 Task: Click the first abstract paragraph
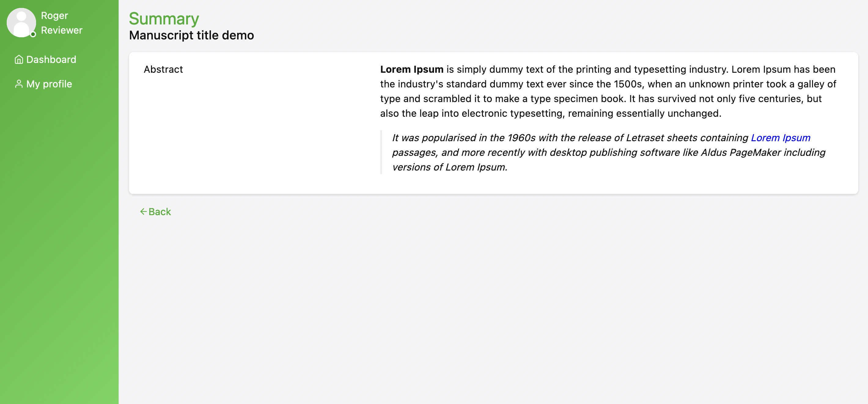tap(608, 91)
